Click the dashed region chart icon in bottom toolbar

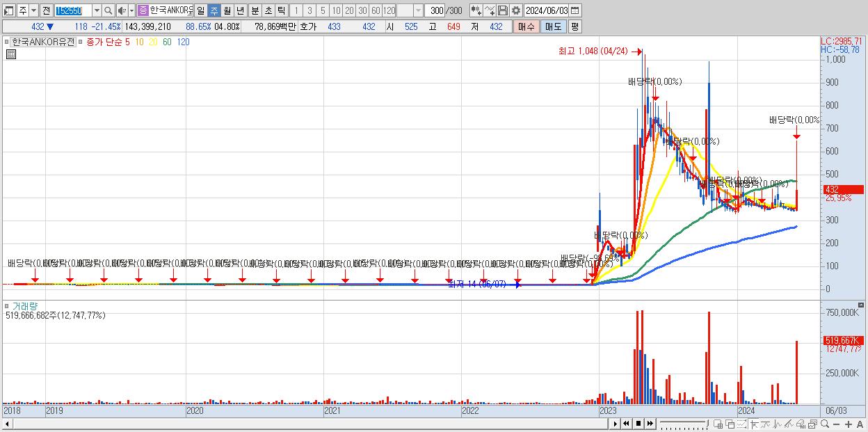click(x=741, y=424)
